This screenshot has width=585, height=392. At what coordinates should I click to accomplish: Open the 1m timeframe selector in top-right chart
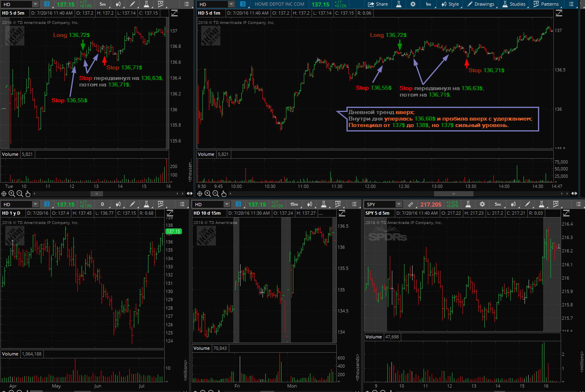click(x=428, y=4)
